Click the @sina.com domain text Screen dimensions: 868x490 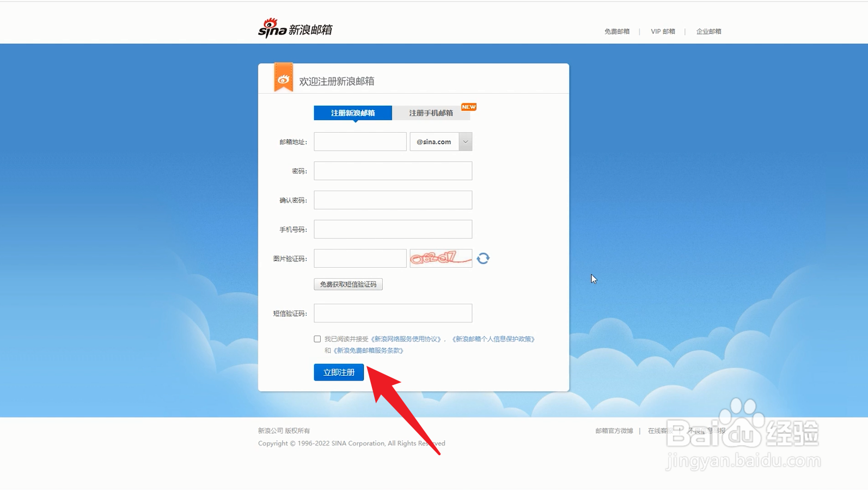(434, 142)
